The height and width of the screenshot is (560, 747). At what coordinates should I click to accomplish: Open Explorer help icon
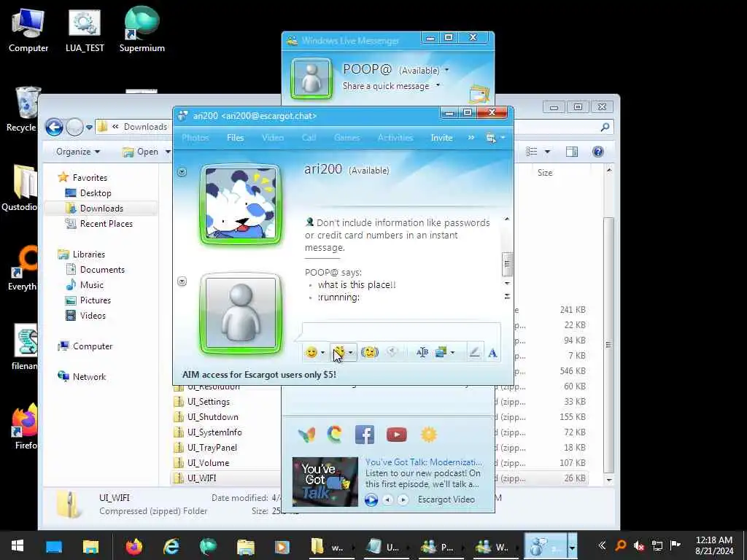598,152
